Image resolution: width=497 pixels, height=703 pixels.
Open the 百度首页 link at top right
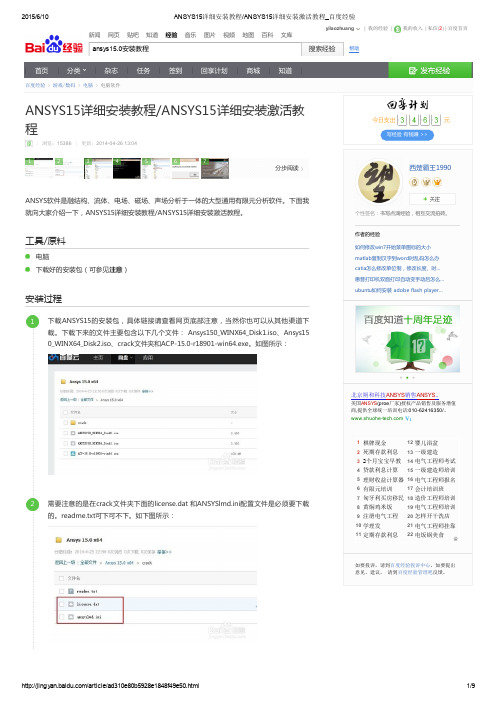tap(458, 28)
